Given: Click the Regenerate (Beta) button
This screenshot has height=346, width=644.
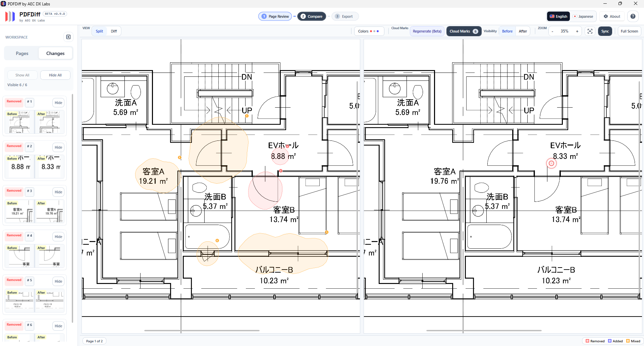Looking at the screenshot, I should (x=427, y=31).
